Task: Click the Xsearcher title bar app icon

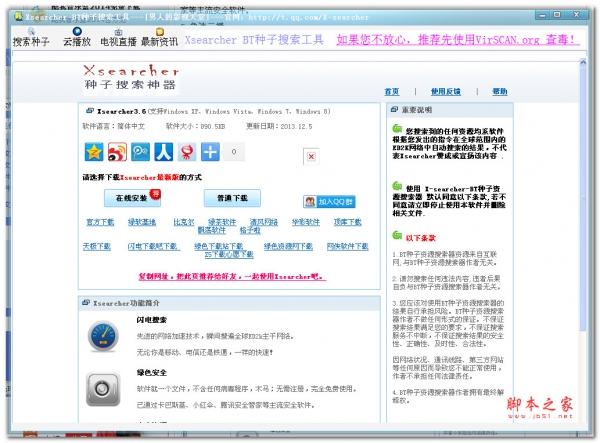Action: (x=18, y=16)
